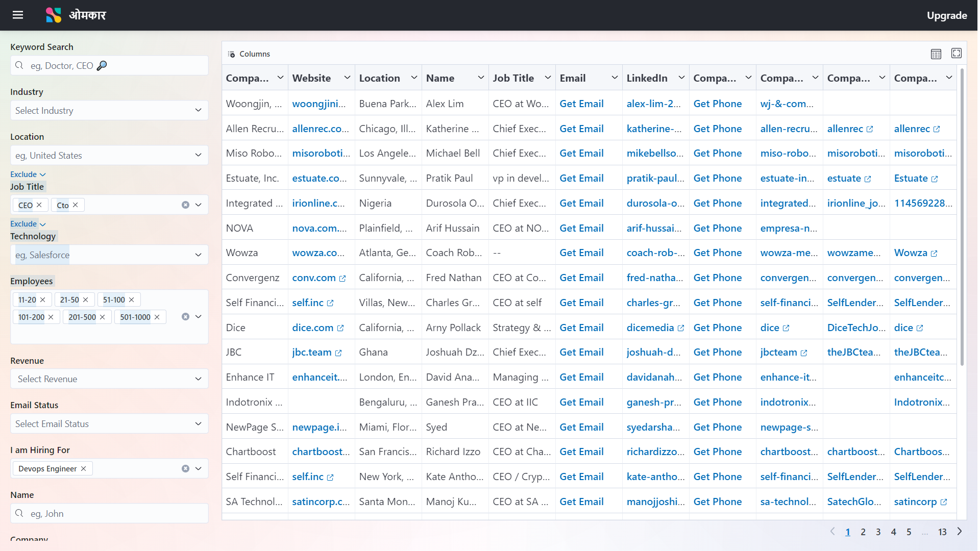Jump to page 13
This screenshot has width=980, height=551.
(x=942, y=532)
